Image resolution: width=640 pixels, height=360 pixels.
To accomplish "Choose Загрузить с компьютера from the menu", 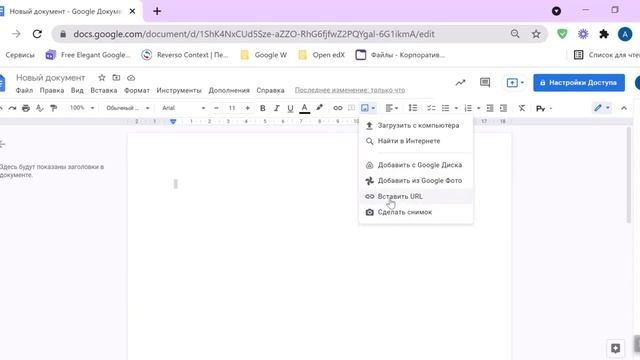I will [416, 125].
